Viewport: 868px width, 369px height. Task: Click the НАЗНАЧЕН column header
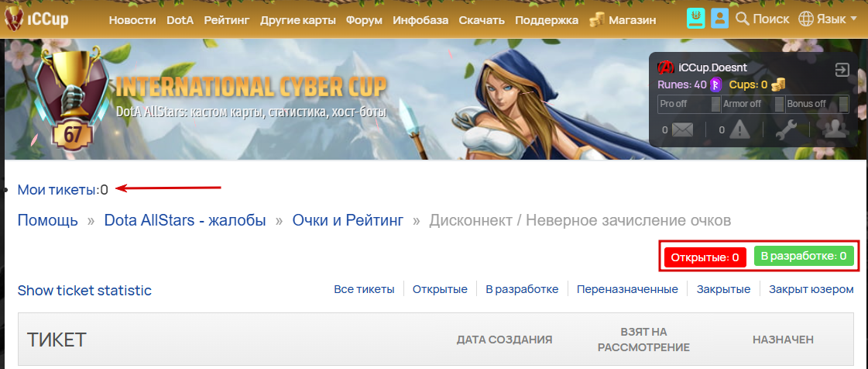click(783, 340)
